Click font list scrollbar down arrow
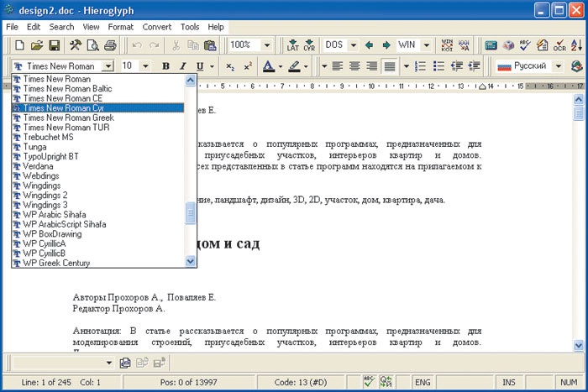Screen dimensions: 588x392 click(191, 261)
